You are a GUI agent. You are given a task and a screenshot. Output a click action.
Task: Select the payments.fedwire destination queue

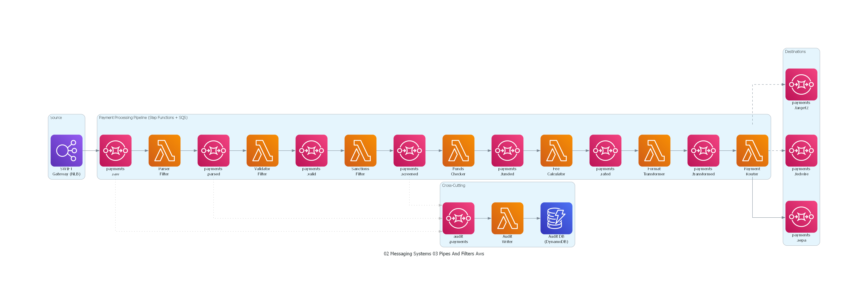[801, 150]
